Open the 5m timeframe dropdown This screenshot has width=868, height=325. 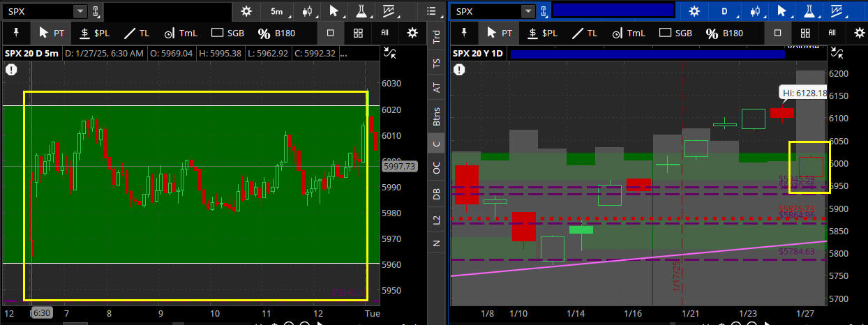point(277,11)
